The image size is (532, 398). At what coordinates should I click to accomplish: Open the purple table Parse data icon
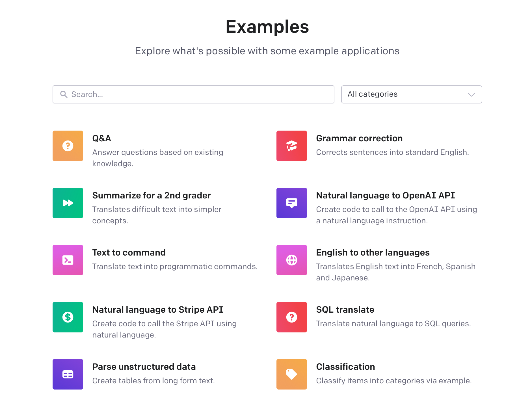(x=68, y=374)
